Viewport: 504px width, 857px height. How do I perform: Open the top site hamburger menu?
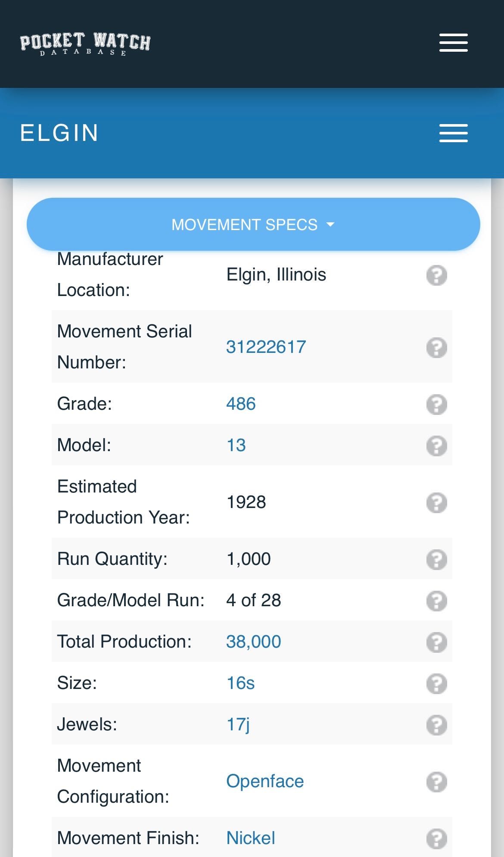pos(453,43)
